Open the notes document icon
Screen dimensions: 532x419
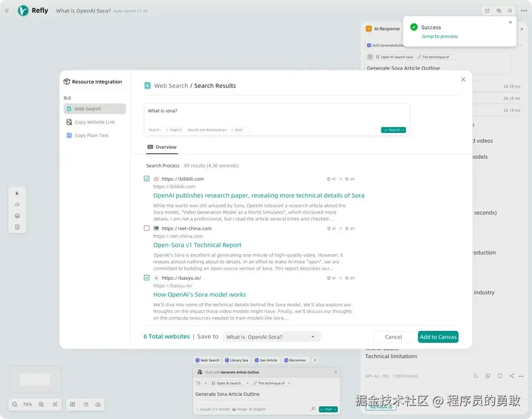point(17,227)
